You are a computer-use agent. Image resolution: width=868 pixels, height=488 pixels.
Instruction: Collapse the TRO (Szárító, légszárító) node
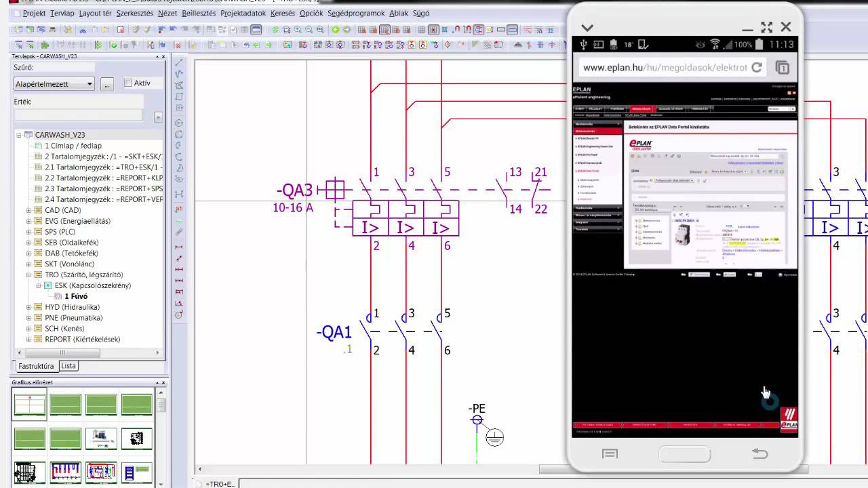click(29, 274)
